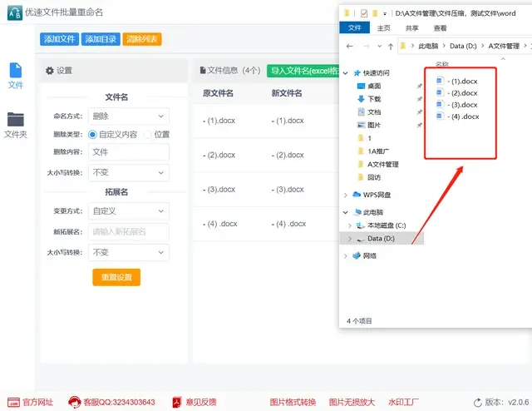Open 命名方式 dropdown showing 删除

point(129,116)
